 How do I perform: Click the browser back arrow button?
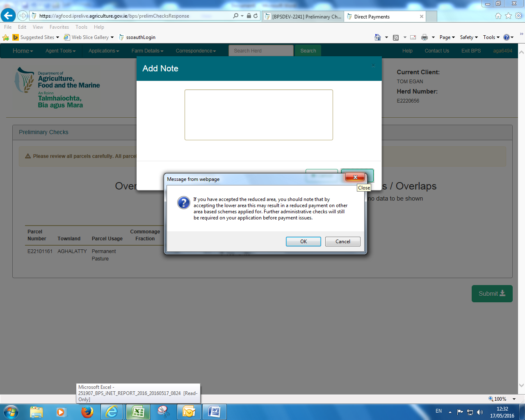pos(8,16)
